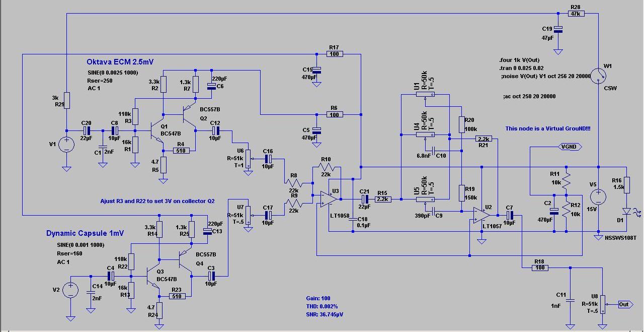Viewport: 644px width, 332px height.
Task: Click the R23 510 resistor
Action: pos(177,296)
